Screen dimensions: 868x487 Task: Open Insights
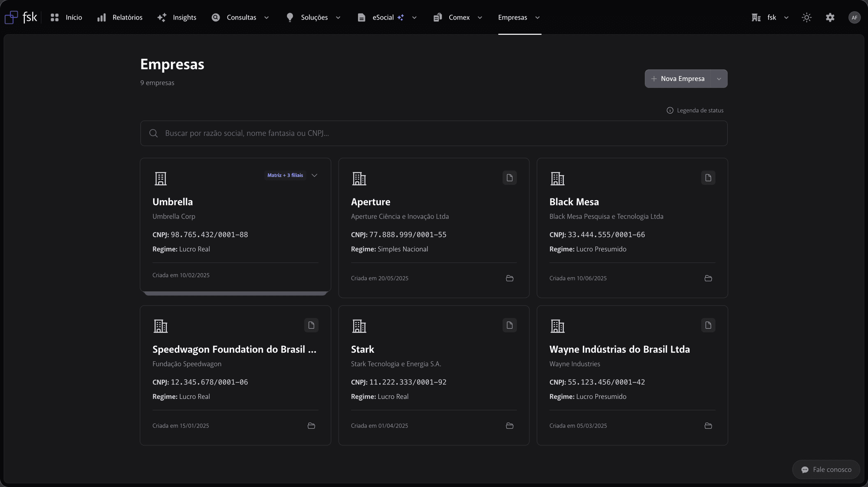click(x=177, y=17)
